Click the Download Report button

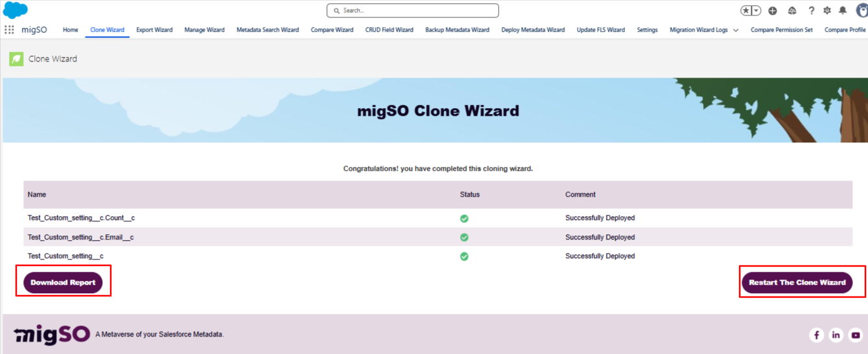pos(63,282)
